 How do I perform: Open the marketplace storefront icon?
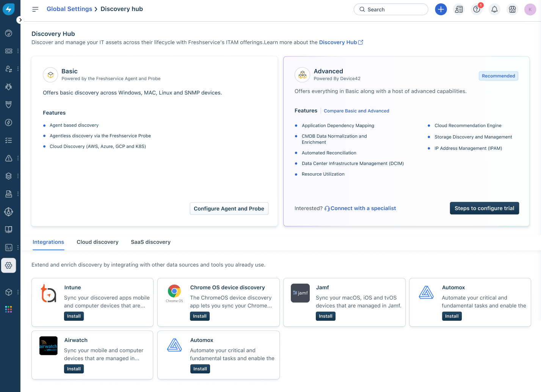point(512,9)
